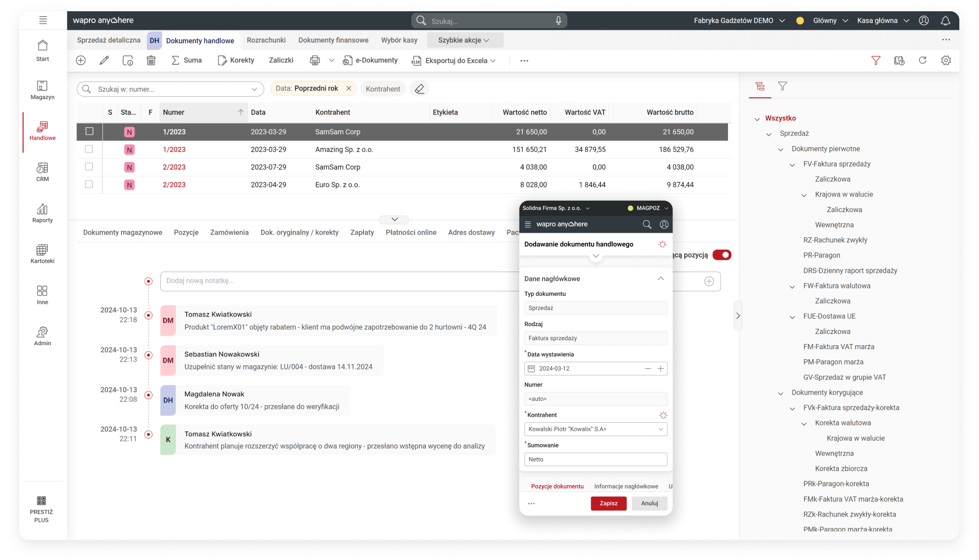The width and height of the screenshot is (979, 560).
Task: Check the box for SamSam Corp 1/2023 row
Action: pyautogui.click(x=89, y=132)
